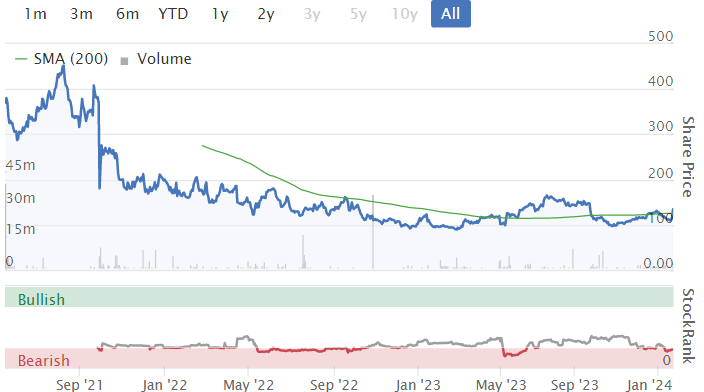This screenshot has height=392, width=704.
Task: Toggle the Volume legend series
Action: click(x=156, y=59)
